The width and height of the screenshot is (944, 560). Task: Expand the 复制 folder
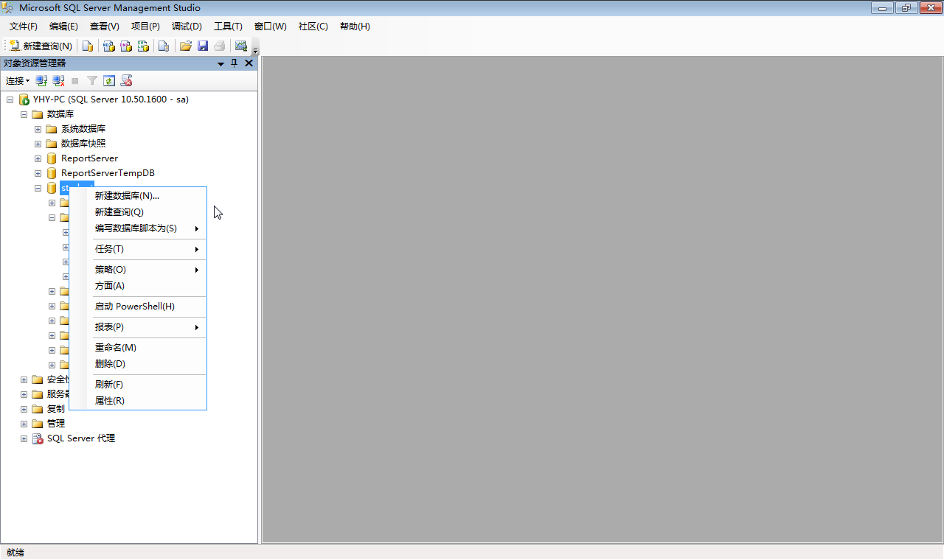pyautogui.click(x=24, y=409)
